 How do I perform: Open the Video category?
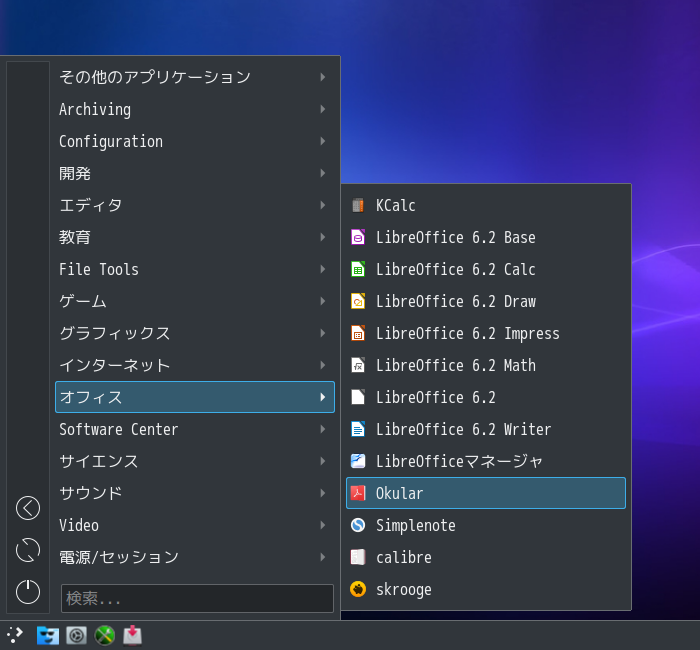(x=195, y=525)
